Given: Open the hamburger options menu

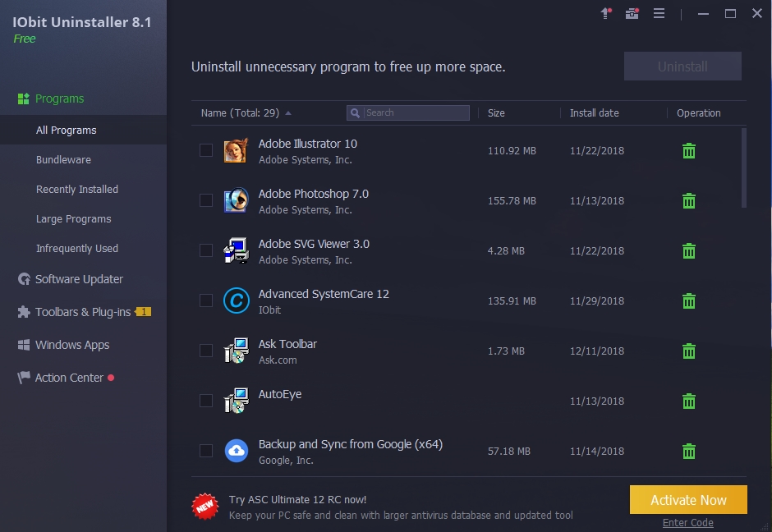Looking at the screenshot, I should 659,13.
